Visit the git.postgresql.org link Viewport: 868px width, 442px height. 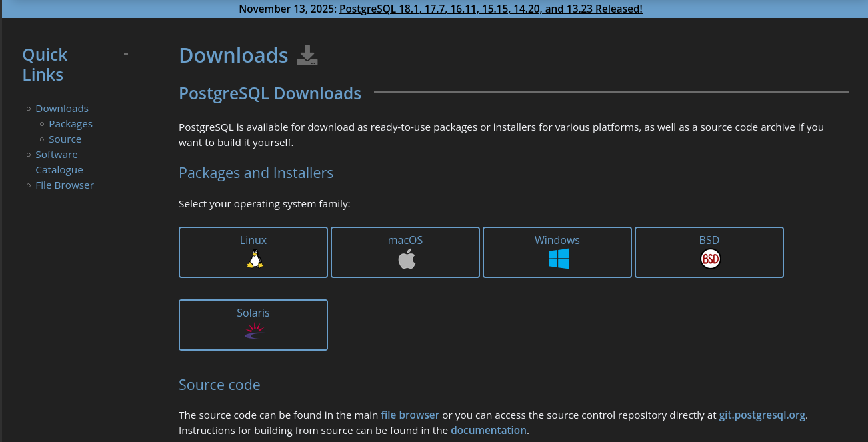[x=762, y=415]
